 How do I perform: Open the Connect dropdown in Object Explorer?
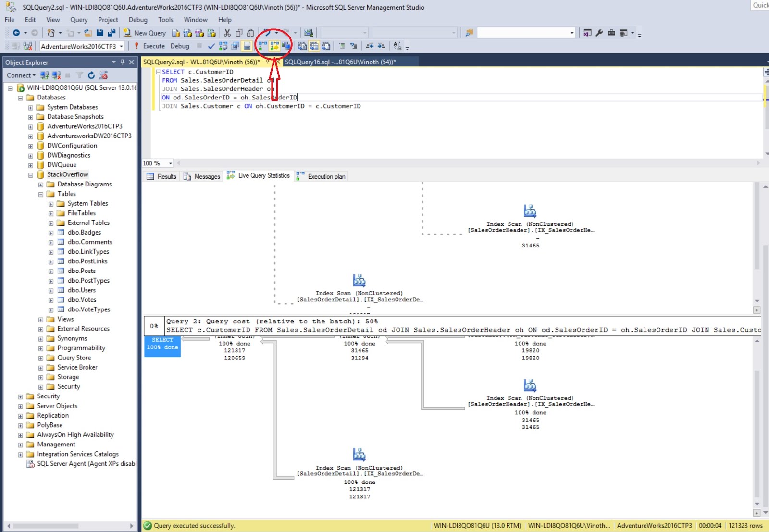[21, 75]
